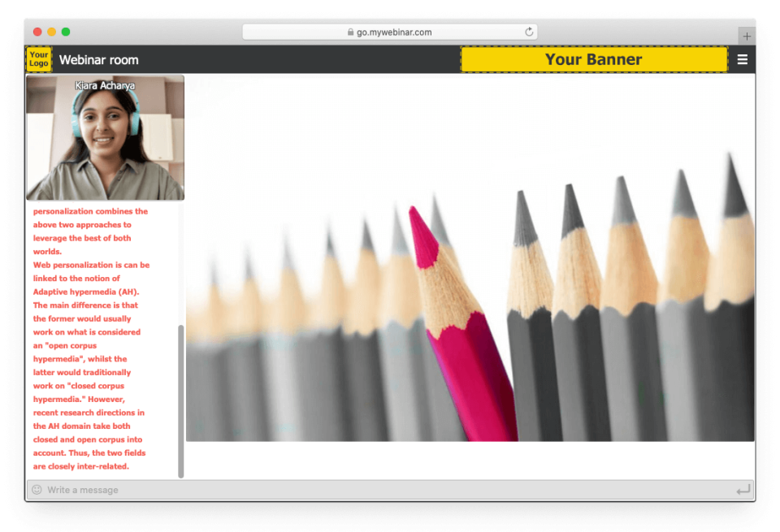780x532 pixels.
Task: Minimize the window with yellow button
Action: [51, 32]
